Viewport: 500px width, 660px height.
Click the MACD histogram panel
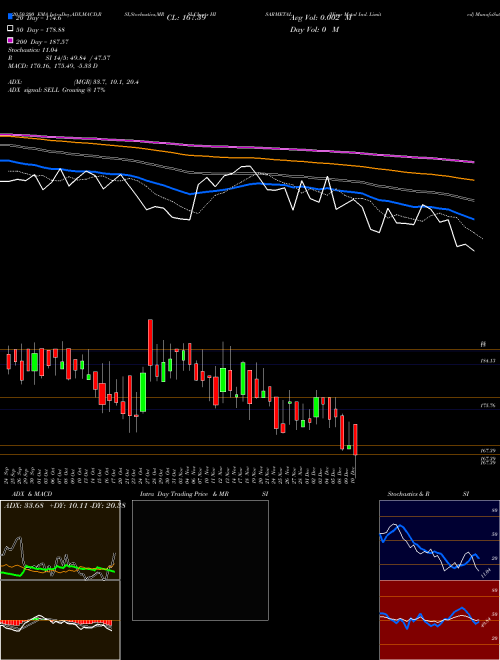pyautogui.click(x=60, y=620)
